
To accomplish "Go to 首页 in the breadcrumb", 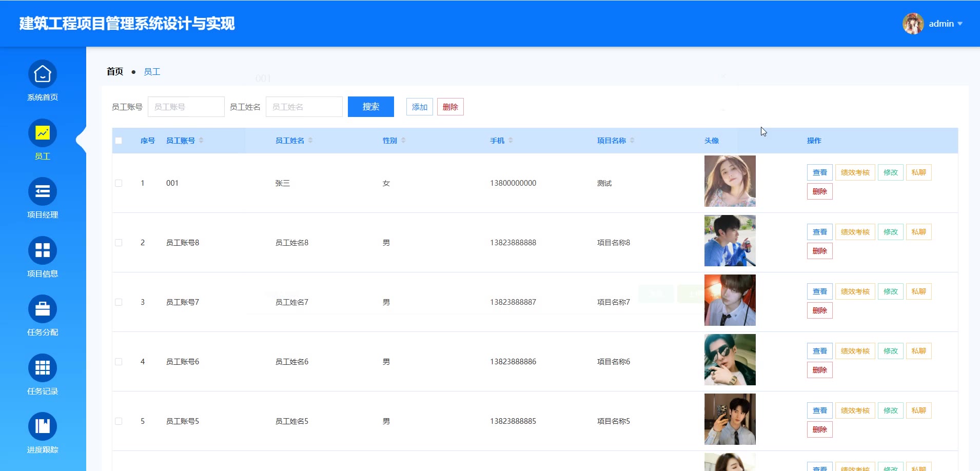I will point(115,72).
